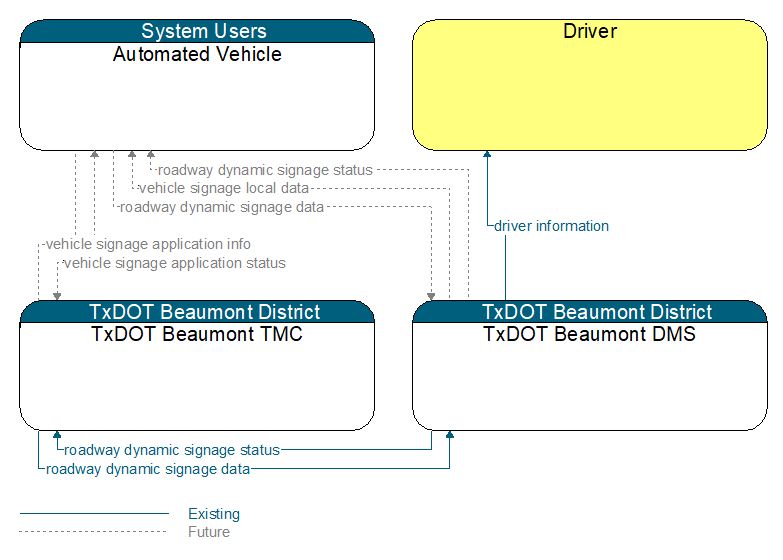Click the dashed Future legend line

coord(93,532)
